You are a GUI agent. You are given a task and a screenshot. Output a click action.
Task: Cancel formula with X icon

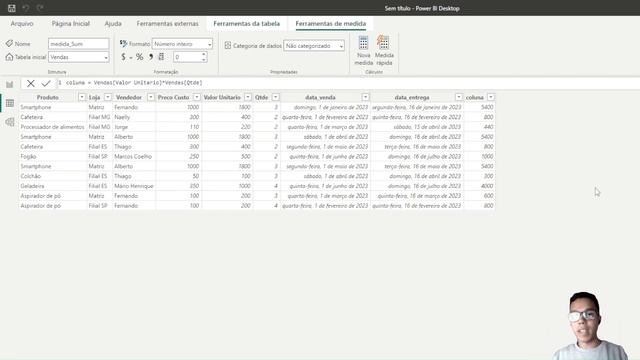tap(31, 83)
